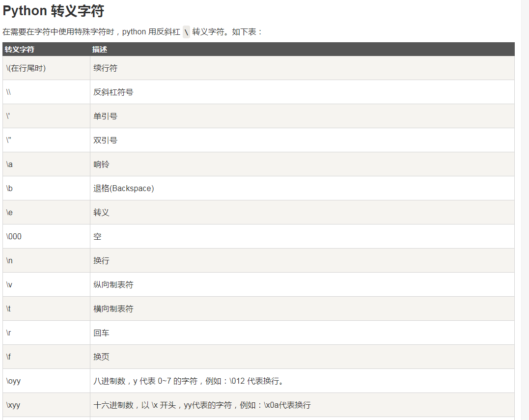Click the inline code backslash in intro sentence

(x=186, y=32)
